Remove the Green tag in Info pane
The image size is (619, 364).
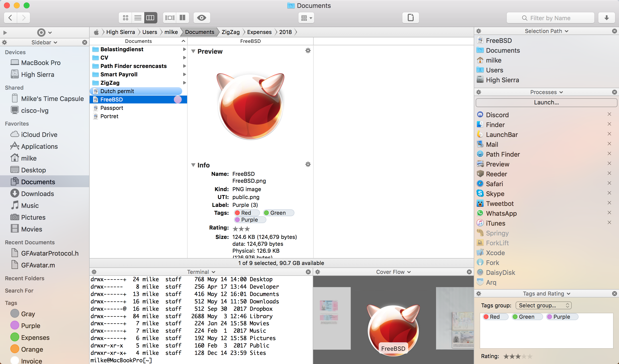click(x=278, y=213)
